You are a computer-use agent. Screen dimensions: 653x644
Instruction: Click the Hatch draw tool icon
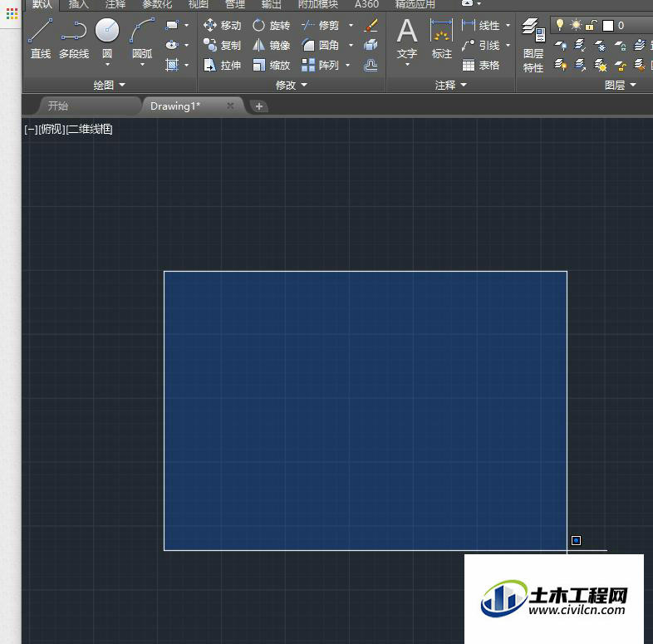tap(172, 65)
